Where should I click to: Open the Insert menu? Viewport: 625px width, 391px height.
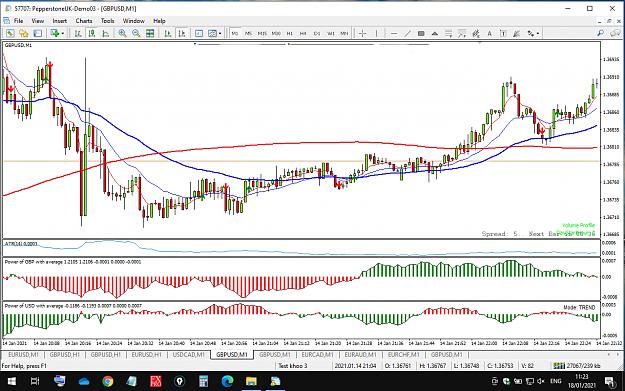point(60,21)
